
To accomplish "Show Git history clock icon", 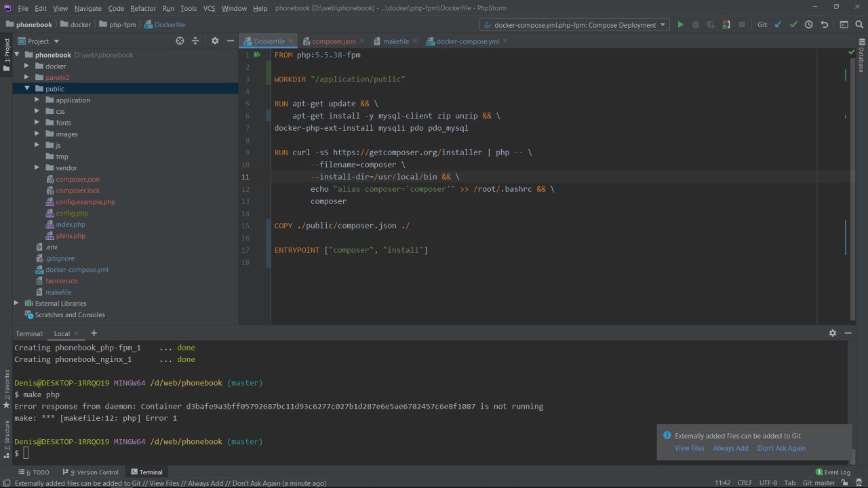I will click(x=809, y=24).
